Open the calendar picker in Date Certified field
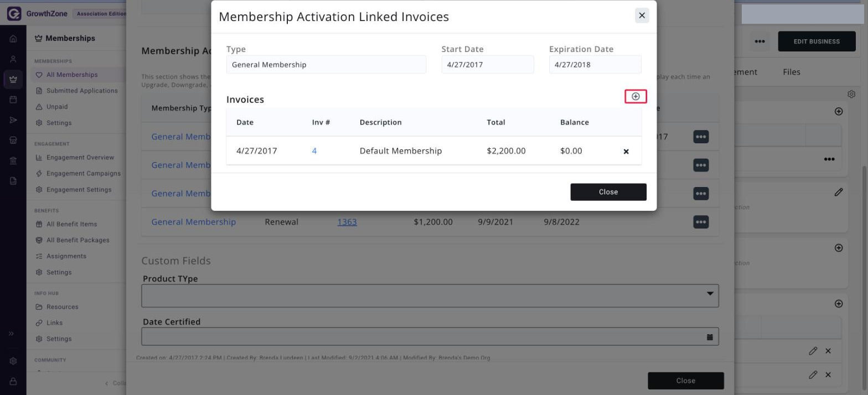Screen dimensions: 868x395 pos(710,337)
